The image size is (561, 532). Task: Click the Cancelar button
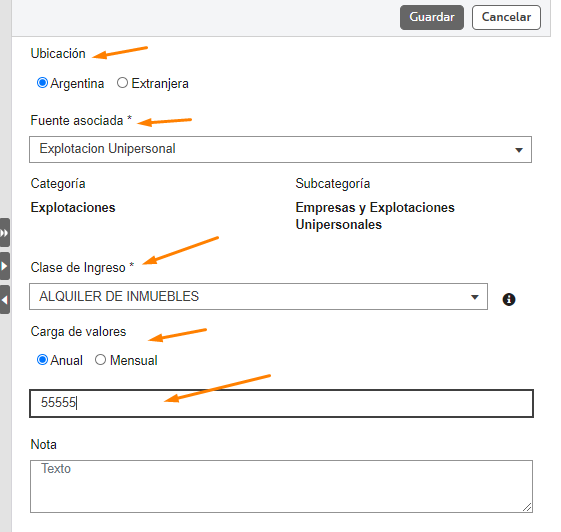click(506, 17)
